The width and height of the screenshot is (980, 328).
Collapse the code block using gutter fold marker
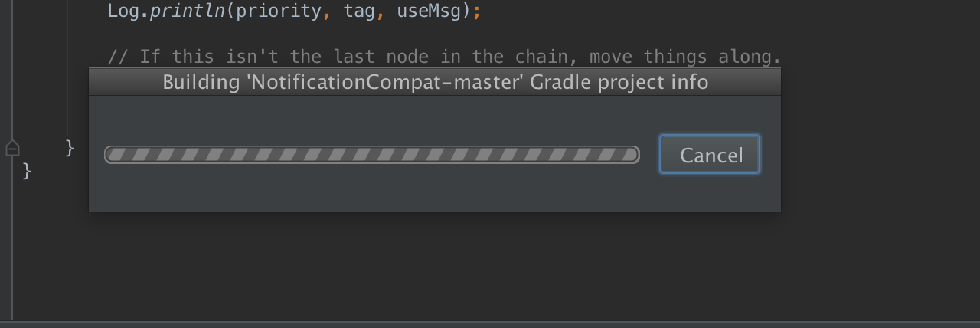(x=12, y=148)
